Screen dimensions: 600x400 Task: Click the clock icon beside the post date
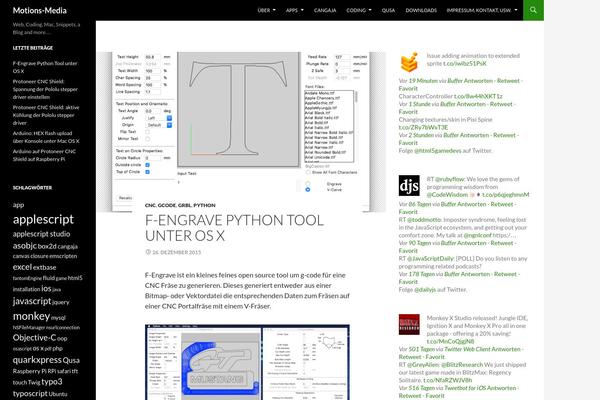tap(148, 252)
